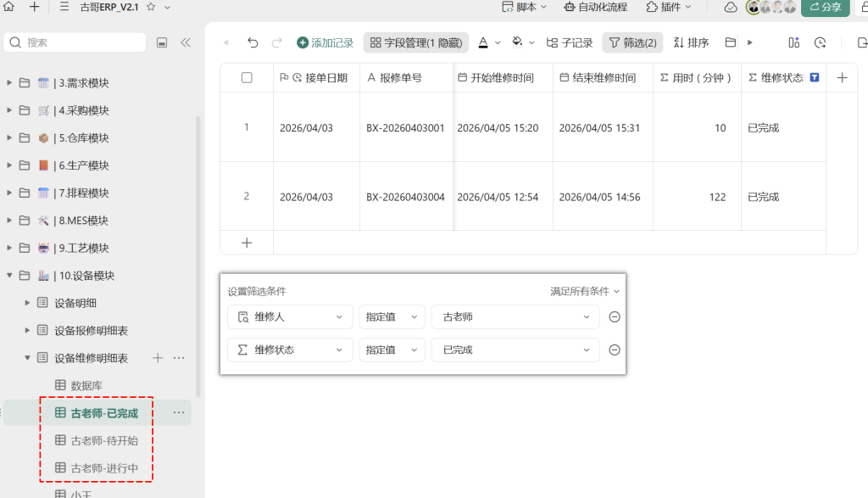Click the cloud sync status icon
The image size is (868, 498).
(731, 7)
